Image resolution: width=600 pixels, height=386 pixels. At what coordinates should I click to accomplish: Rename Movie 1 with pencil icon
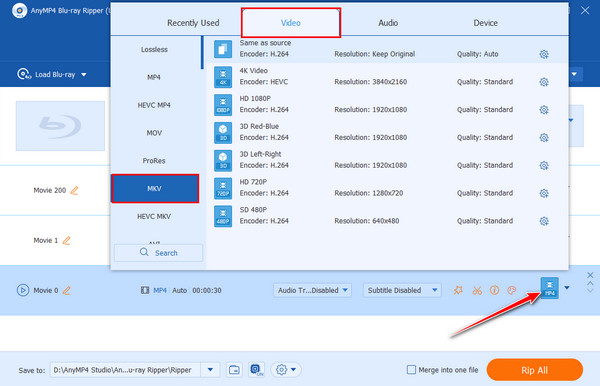pos(67,240)
